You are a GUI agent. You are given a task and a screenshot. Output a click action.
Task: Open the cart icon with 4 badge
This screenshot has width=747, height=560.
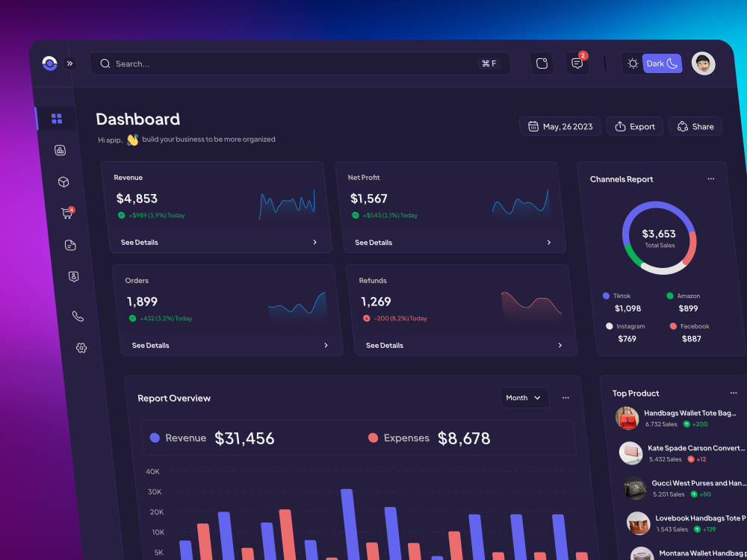click(67, 214)
